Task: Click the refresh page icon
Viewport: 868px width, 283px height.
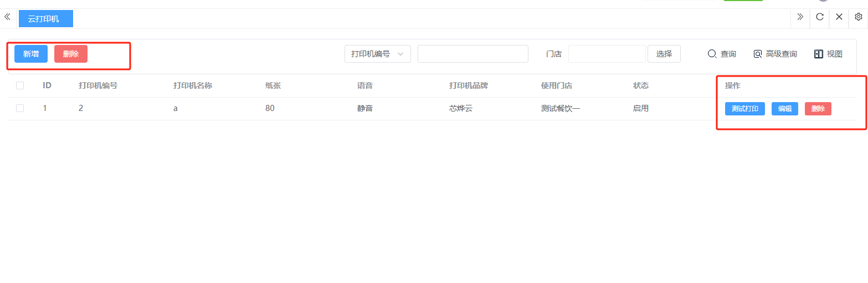Action: point(819,17)
